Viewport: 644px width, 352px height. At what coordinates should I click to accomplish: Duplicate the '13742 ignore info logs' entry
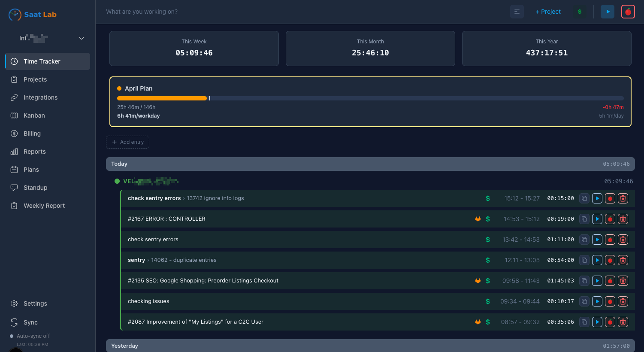584,198
